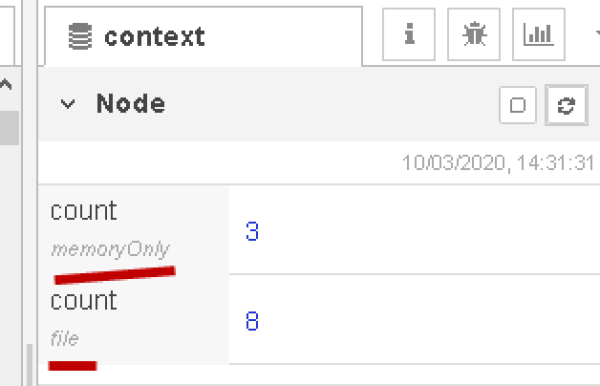Click the sidebar separator handle
600x386 pixels.
coord(29,193)
